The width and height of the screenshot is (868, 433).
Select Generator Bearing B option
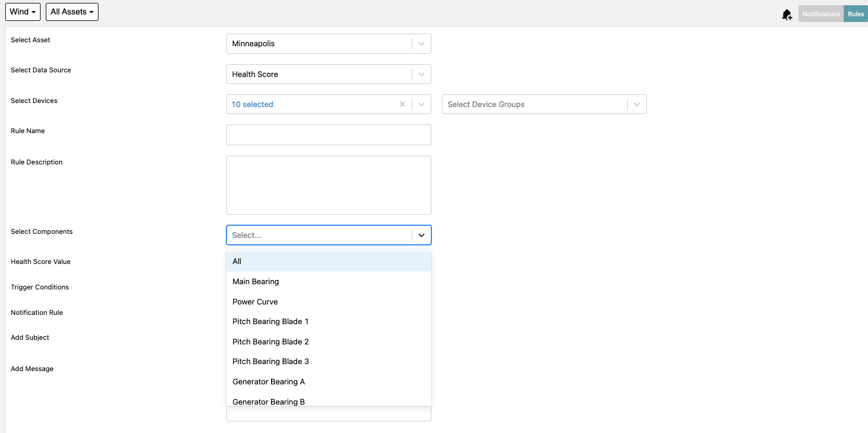point(329,399)
